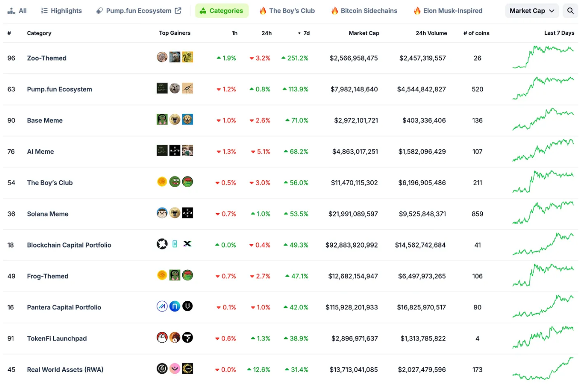Click the blue N coin icon in Pantera Capital row
This screenshot has width=588, height=386.
(175, 307)
